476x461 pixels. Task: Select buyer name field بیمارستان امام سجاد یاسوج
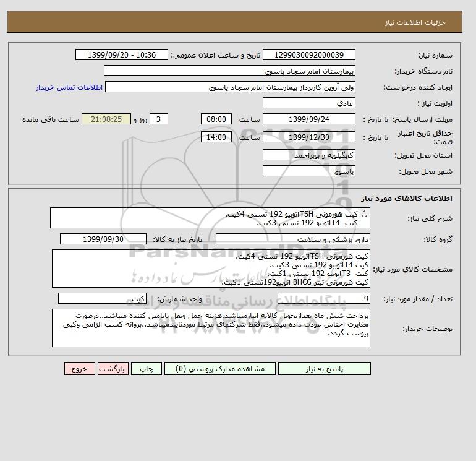tap(229, 71)
